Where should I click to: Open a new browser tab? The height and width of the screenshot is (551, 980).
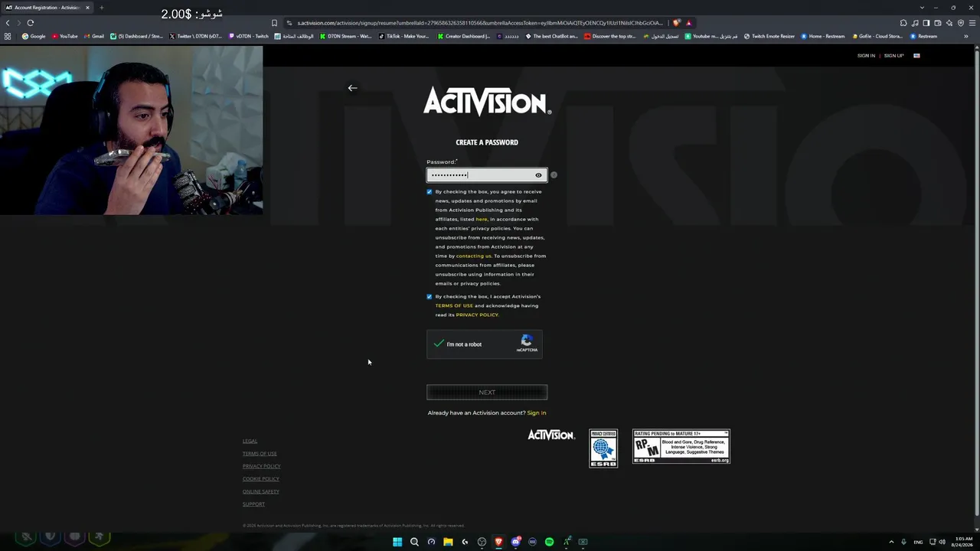click(x=101, y=8)
